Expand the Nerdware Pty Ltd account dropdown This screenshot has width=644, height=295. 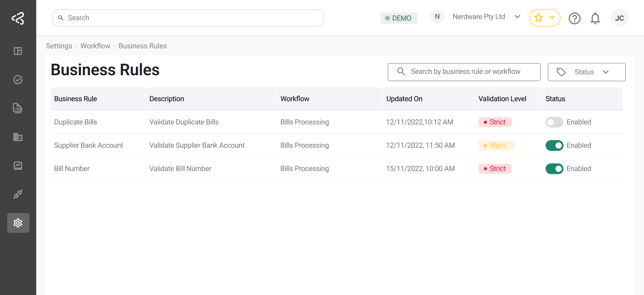click(517, 17)
